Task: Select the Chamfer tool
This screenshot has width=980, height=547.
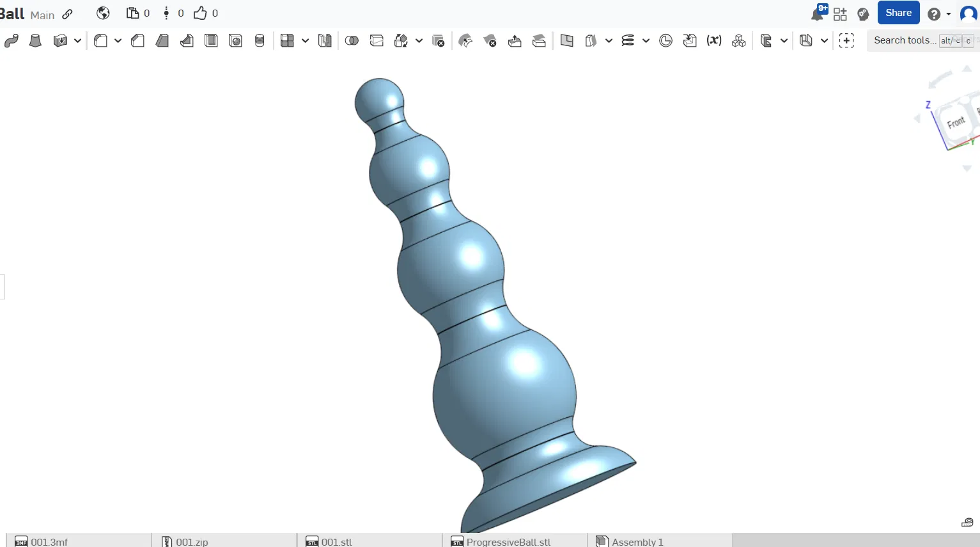Action: (x=137, y=41)
